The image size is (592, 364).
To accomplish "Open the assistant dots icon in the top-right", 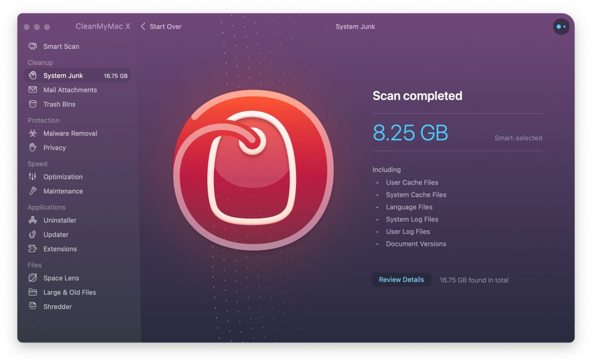I will click(561, 27).
